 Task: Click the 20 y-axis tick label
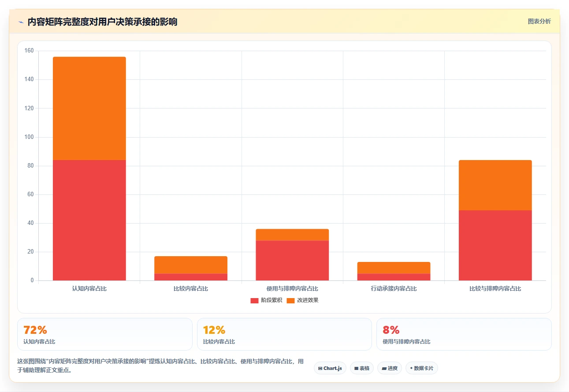click(30, 252)
